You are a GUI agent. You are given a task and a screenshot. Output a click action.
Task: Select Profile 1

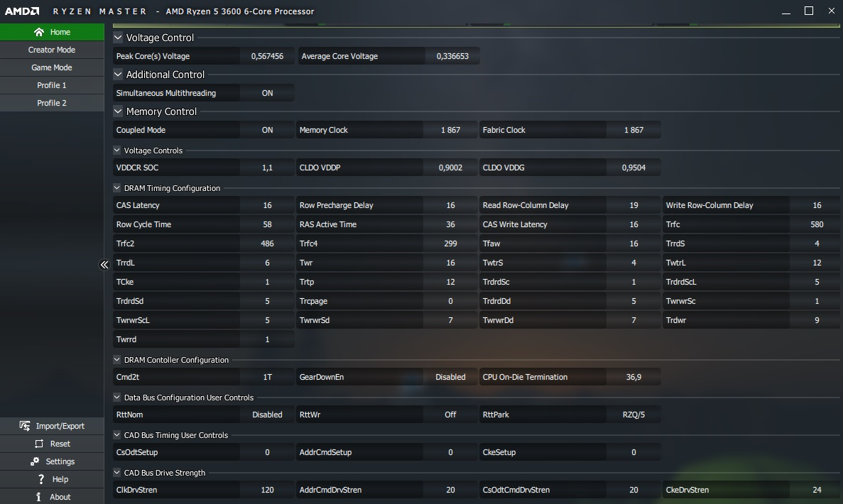[x=52, y=85]
